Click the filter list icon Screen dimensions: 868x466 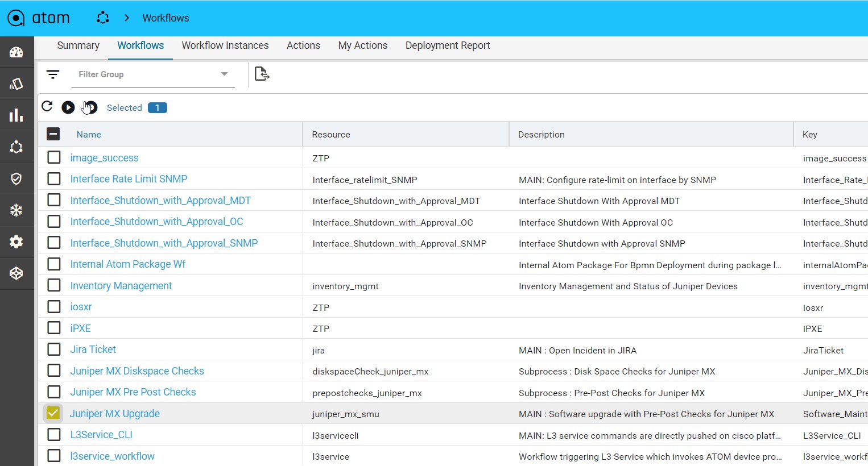53,74
